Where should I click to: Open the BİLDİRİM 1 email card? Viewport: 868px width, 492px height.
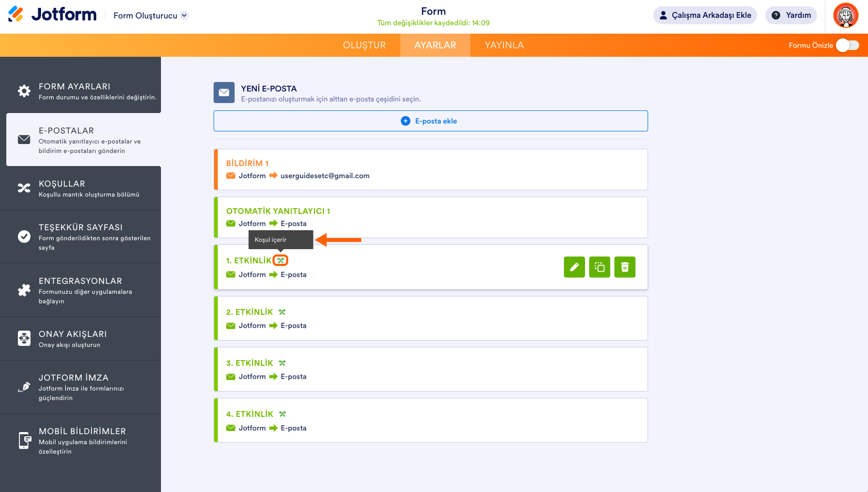click(431, 169)
